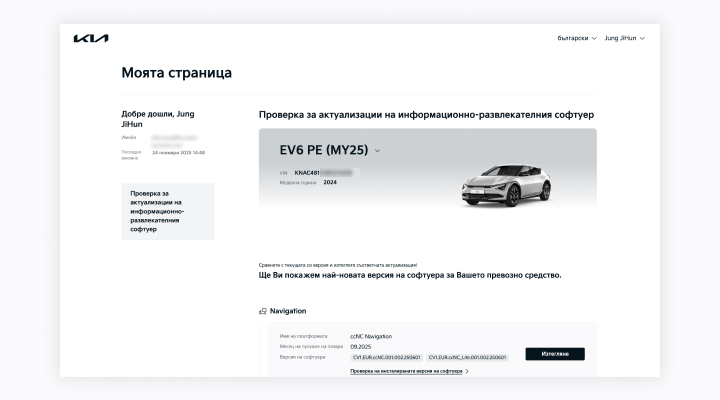Image resolution: width=720 pixels, height=400 pixels.
Task: Click the EV6 car image
Action: click(x=505, y=182)
